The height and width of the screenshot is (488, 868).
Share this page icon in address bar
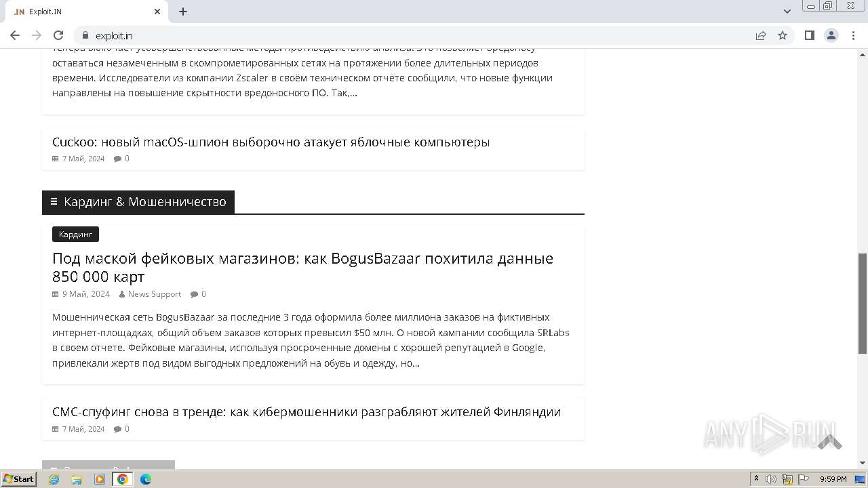[761, 35]
